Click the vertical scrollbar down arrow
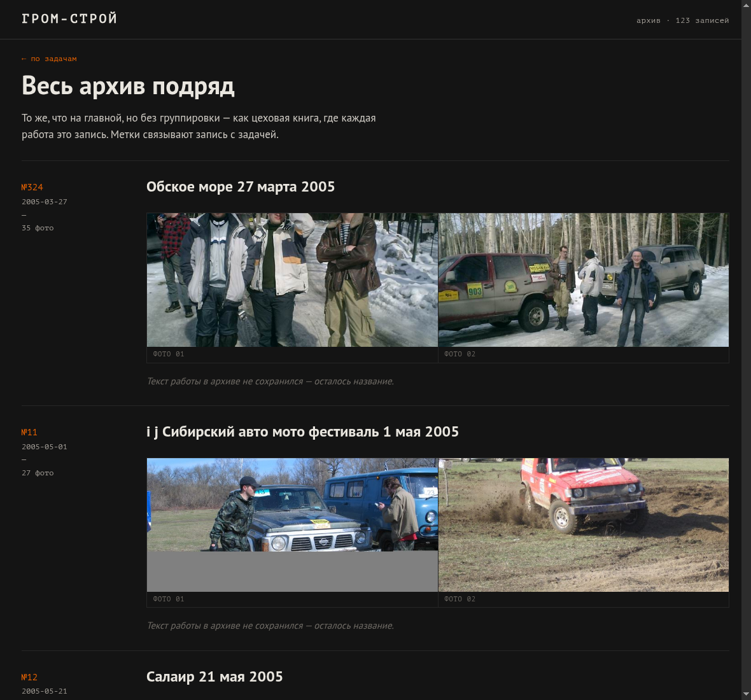This screenshot has width=751, height=700. [746, 695]
